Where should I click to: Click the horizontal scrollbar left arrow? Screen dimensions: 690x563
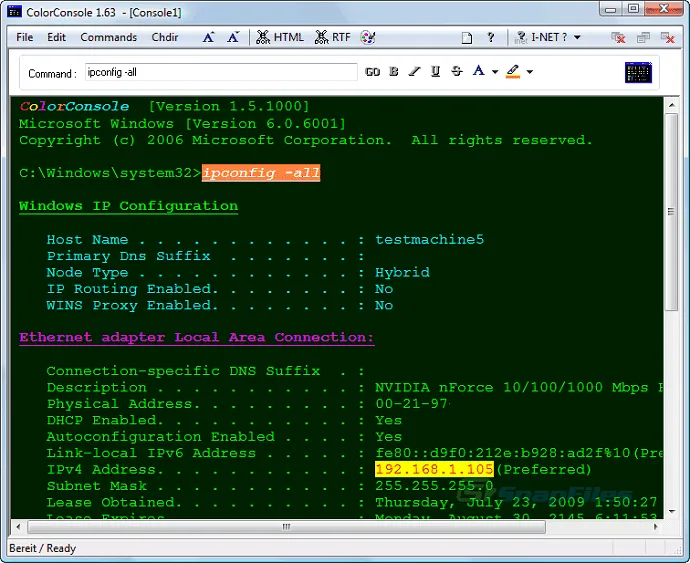tap(18, 526)
